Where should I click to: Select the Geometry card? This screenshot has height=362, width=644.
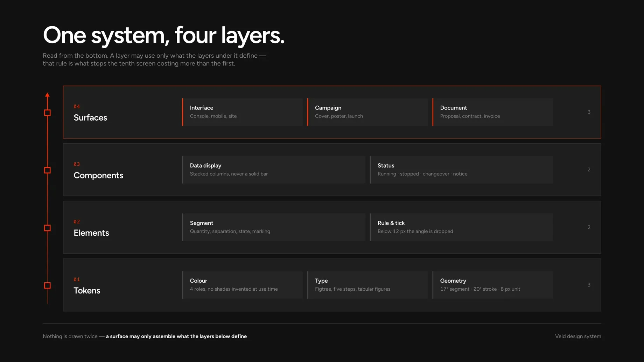tap(493, 285)
